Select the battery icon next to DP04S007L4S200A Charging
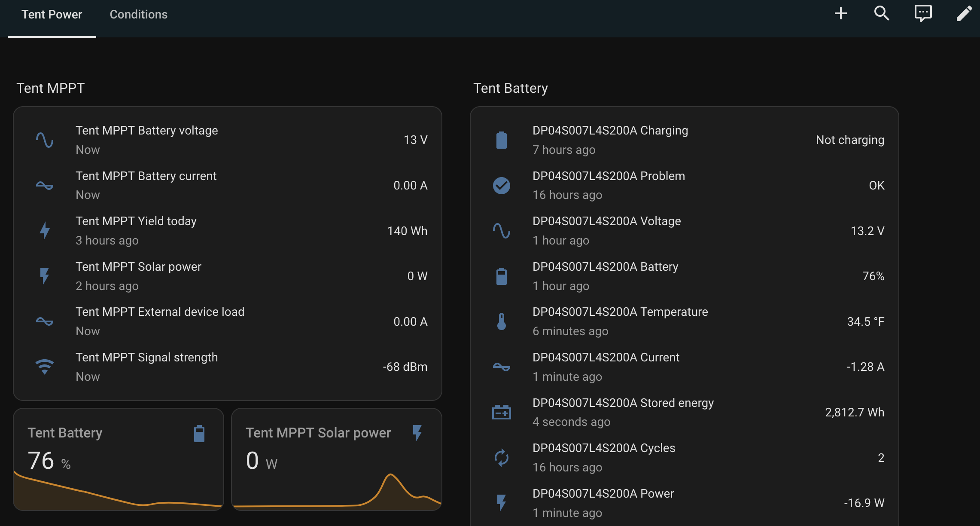Image resolution: width=980 pixels, height=526 pixels. 502,140
